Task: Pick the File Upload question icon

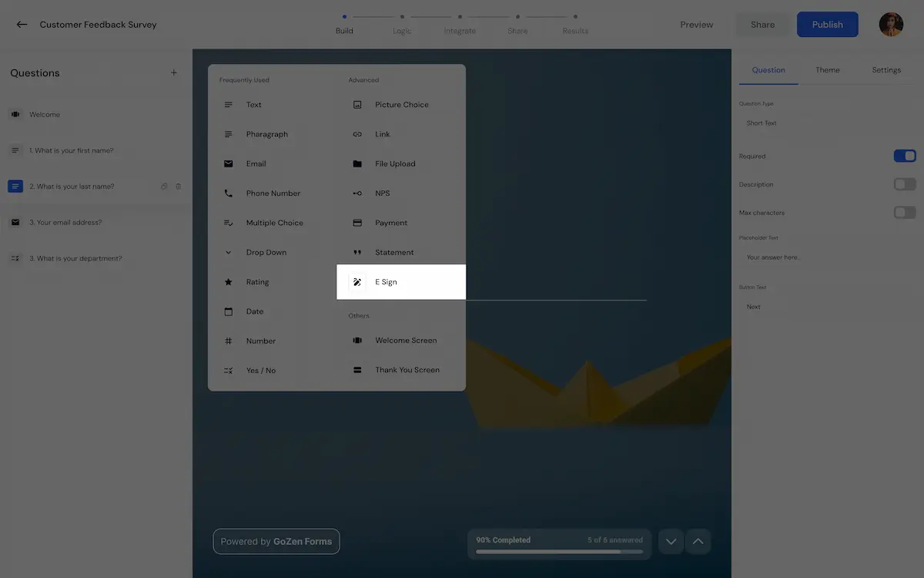Action: 357,163
